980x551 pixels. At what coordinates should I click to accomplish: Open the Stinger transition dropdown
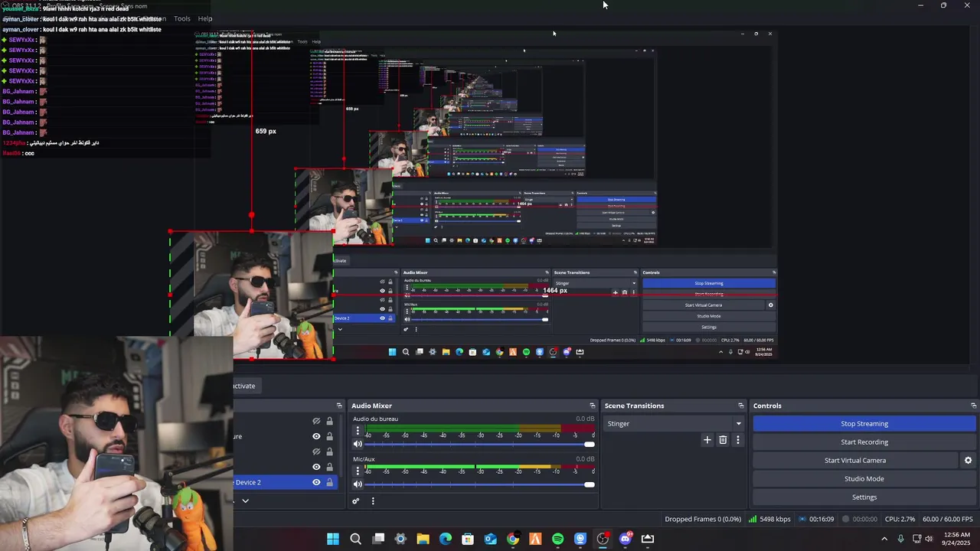pyautogui.click(x=674, y=424)
